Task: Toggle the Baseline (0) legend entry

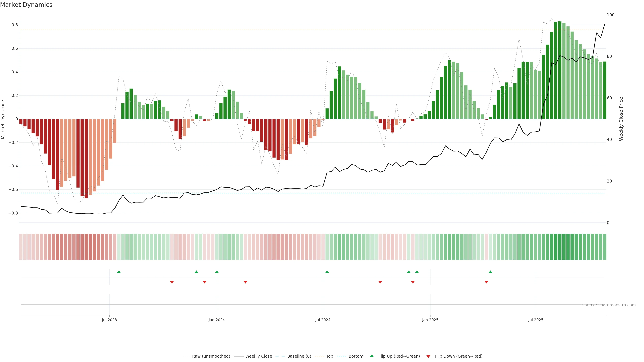Action: [299, 356]
